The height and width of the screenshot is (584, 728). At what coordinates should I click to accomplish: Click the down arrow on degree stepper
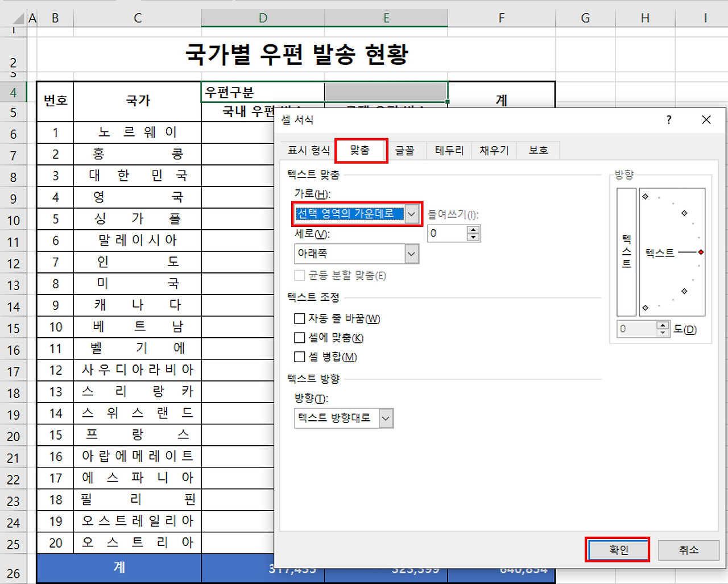pyautogui.click(x=662, y=332)
